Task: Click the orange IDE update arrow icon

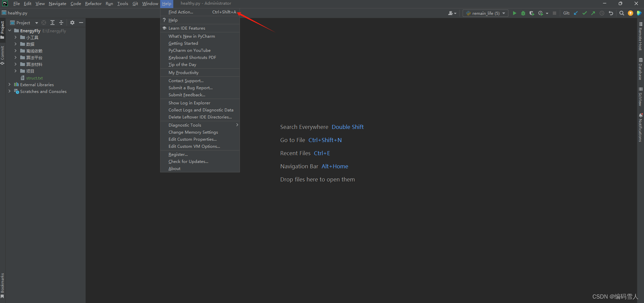Action: [x=630, y=13]
